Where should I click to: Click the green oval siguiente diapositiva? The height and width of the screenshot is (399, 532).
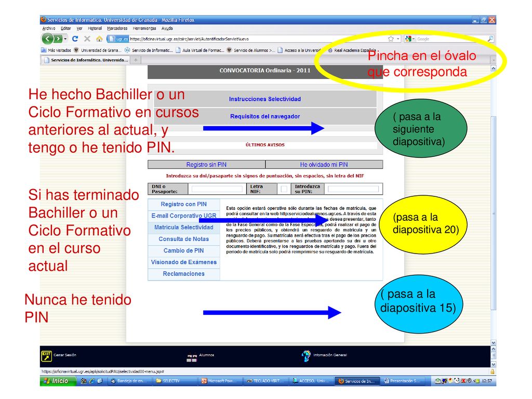click(x=421, y=128)
